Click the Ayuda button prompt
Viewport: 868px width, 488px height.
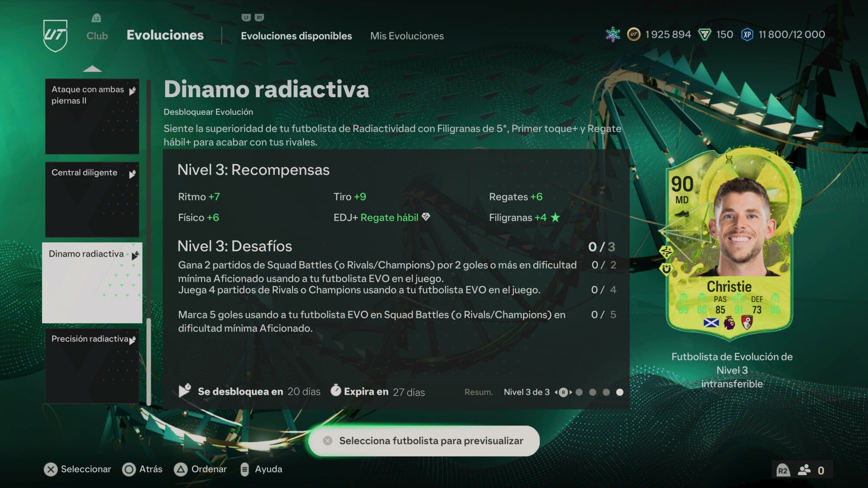pyautogui.click(x=261, y=469)
